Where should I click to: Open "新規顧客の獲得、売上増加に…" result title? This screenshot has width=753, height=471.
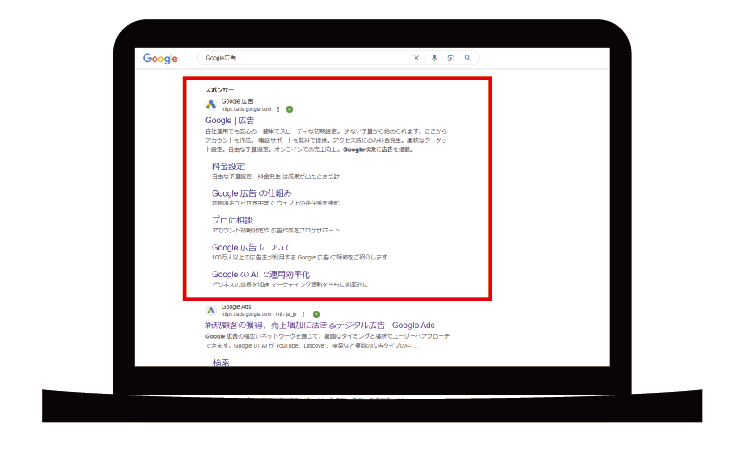[x=320, y=325]
